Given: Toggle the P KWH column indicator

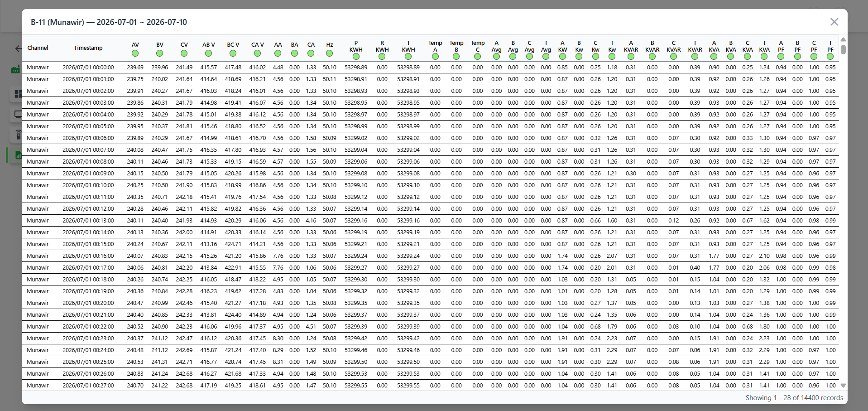Looking at the screenshot, I should pos(356,57).
